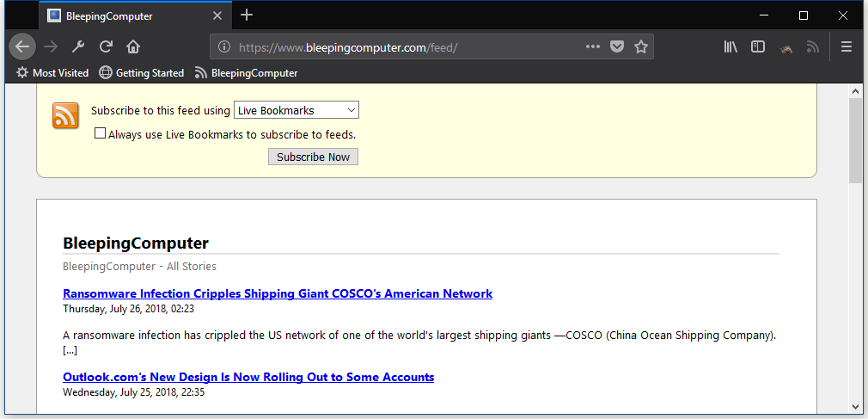Close the BleepingComputer tab
The image size is (868, 419).
pyautogui.click(x=217, y=16)
